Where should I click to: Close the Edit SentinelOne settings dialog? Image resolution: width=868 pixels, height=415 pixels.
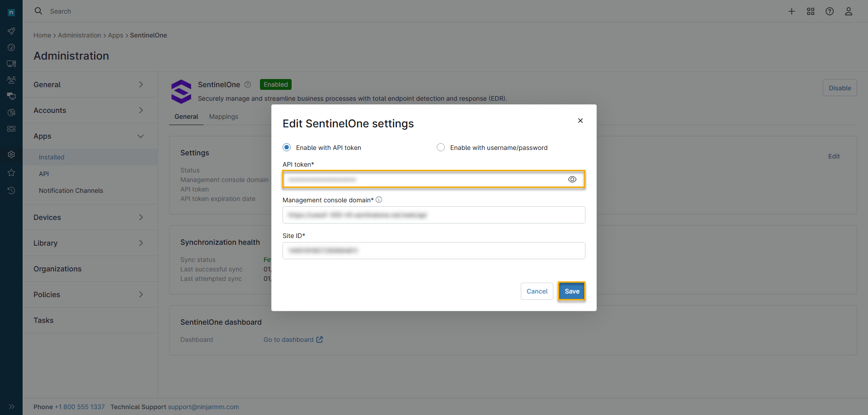[580, 121]
